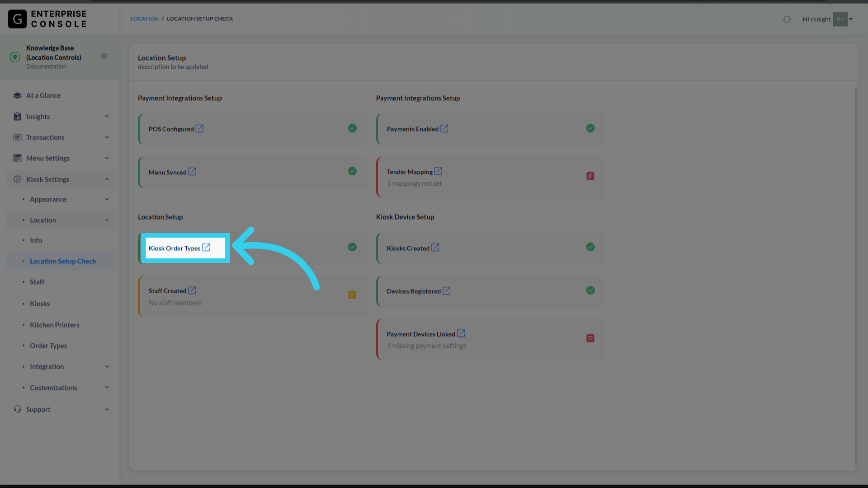868x488 pixels.
Task: Click the Insights chart icon
Action: tap(17, 117)
